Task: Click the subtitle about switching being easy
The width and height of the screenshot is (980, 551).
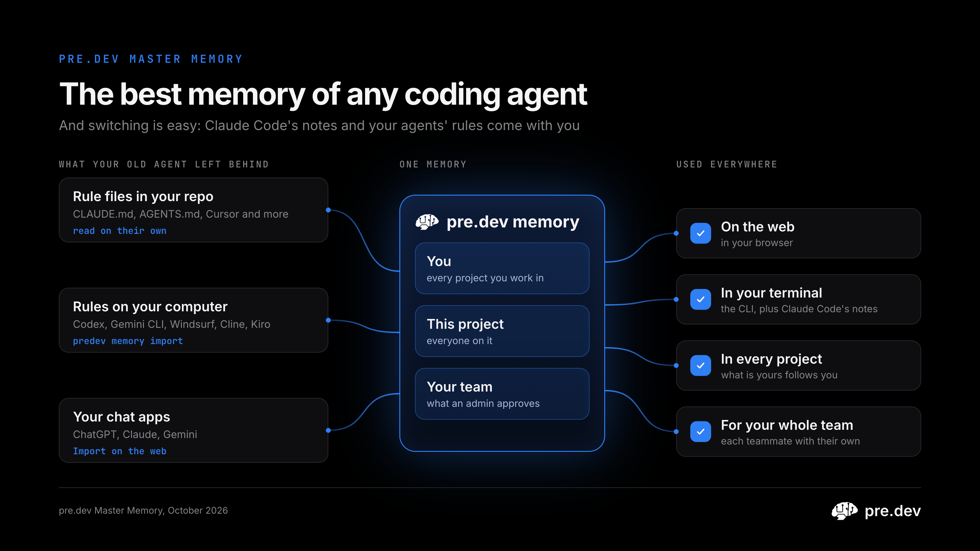Action: pyautogui.click(x=319, y=126)
